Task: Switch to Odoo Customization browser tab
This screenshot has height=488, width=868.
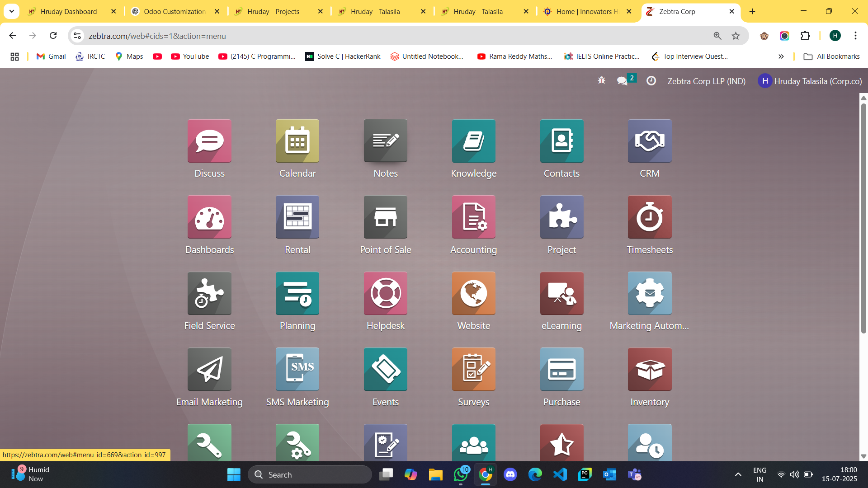Action: coord(174,12)
